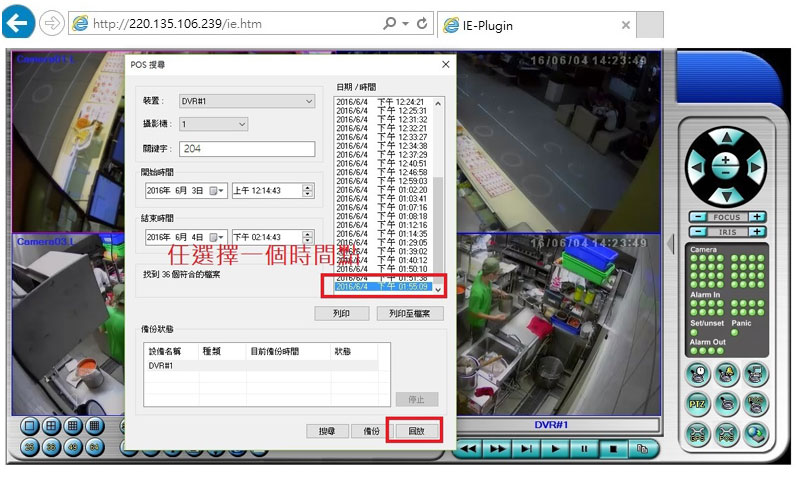The height and width of the screenshot is (500, 800).
Task: Open the clock time-search icon
Action: [x=697, y=374]
